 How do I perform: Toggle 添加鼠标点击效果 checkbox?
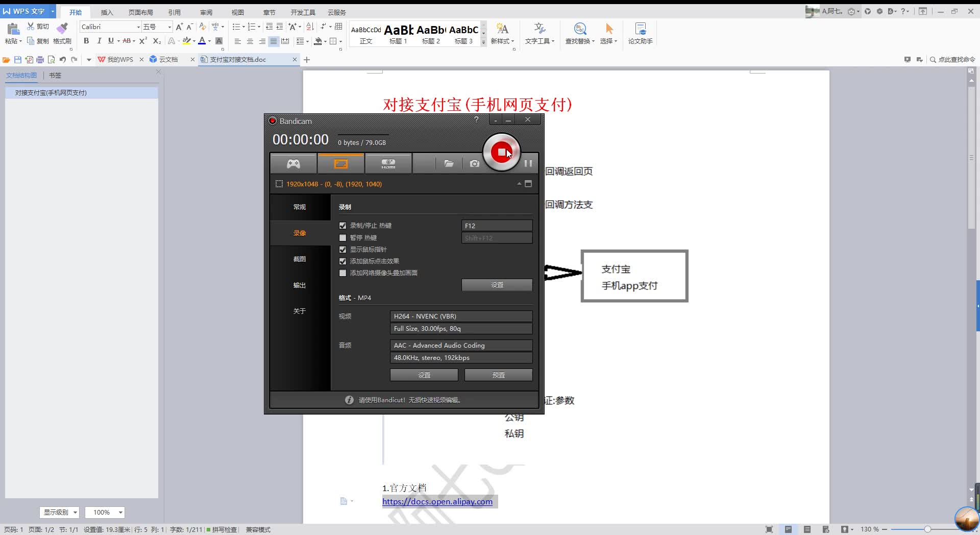click(x=342, y=261)
